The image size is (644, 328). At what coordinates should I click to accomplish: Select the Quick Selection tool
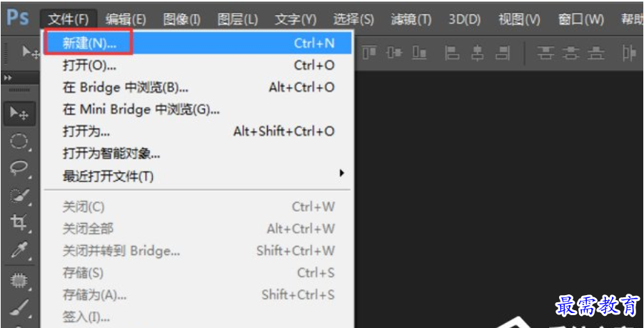[x=19, y=196]
